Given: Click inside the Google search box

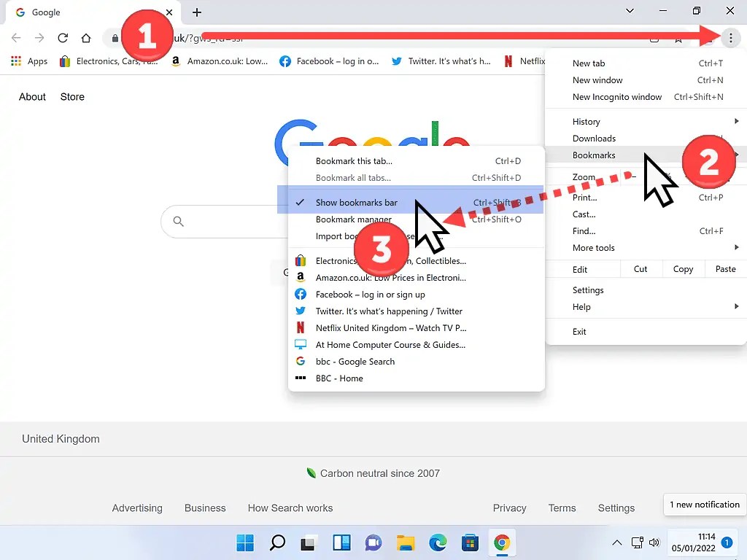Looking at the screenshot, I should pyautogui.click(x=224, y=222).
